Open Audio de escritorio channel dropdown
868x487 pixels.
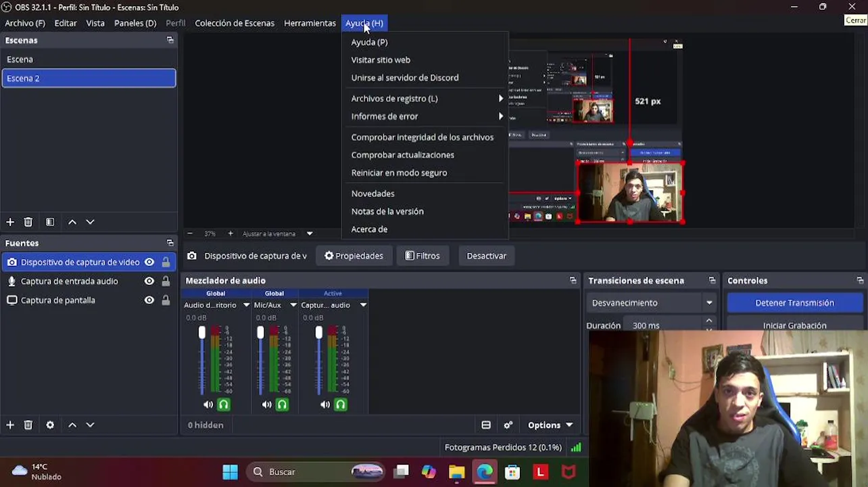point(246,305)
